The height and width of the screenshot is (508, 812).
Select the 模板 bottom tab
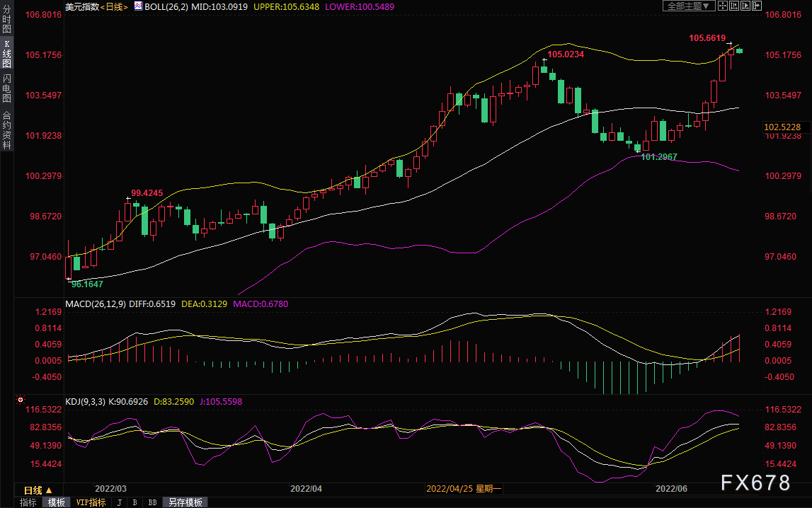tap(56, 502)
